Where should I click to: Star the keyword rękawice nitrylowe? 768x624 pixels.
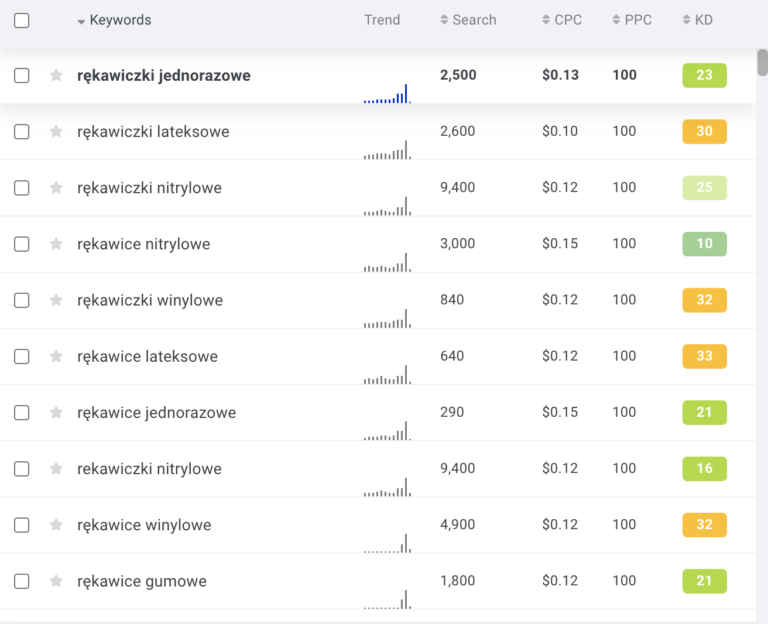click(x=56, y=244)
